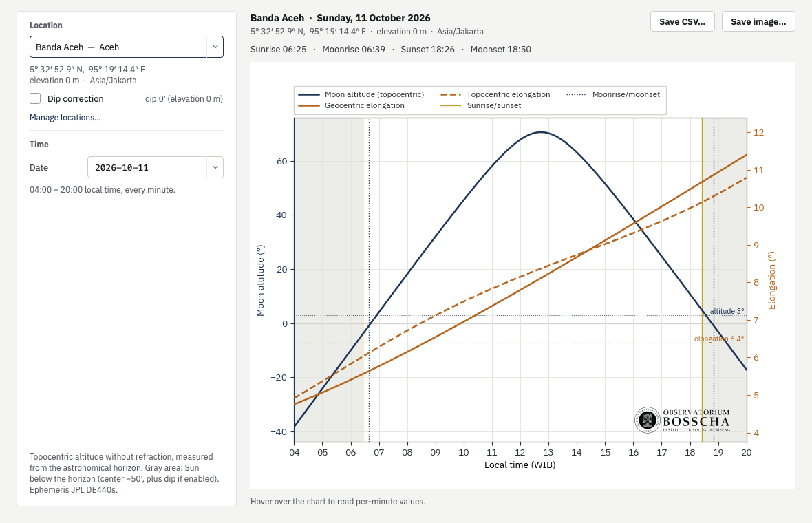
Task: Click the 'Local time (WIB)' axis title
Action: coord(520,465)
